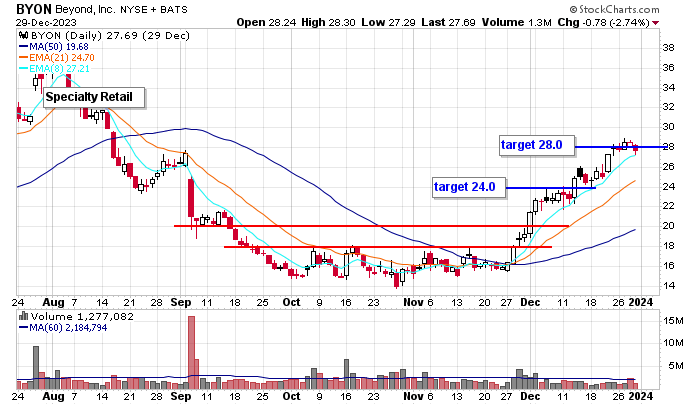The width and height of the screenshot is (700, 405).
Task: Click the Chg -0.78 (-2.74%) value
Action: 603,22
